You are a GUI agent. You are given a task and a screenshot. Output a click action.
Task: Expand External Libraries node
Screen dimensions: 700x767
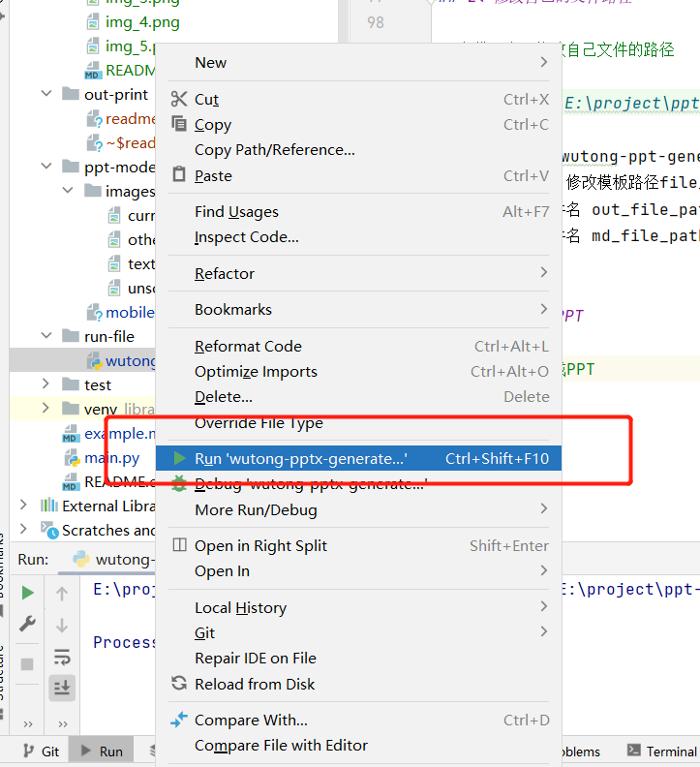point(23,505)
